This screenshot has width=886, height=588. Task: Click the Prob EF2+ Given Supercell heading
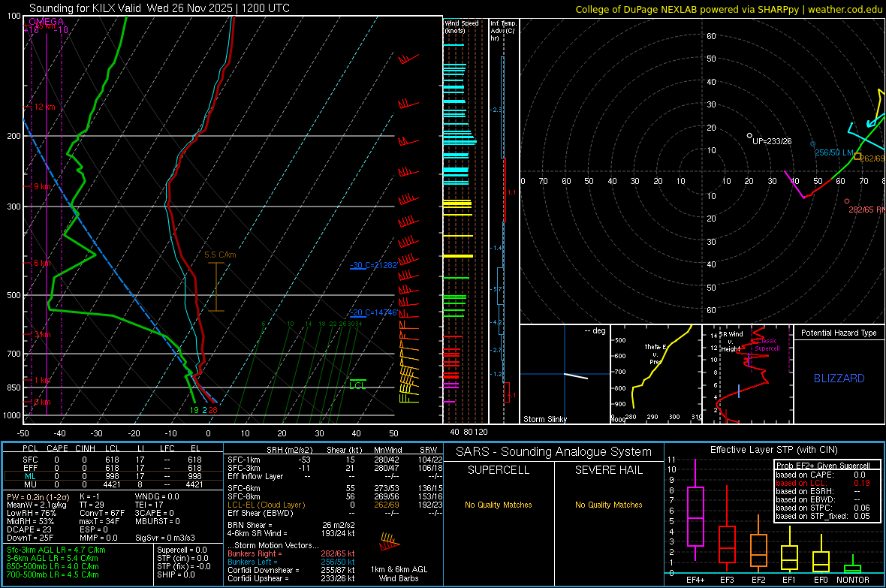click(823, 466)
